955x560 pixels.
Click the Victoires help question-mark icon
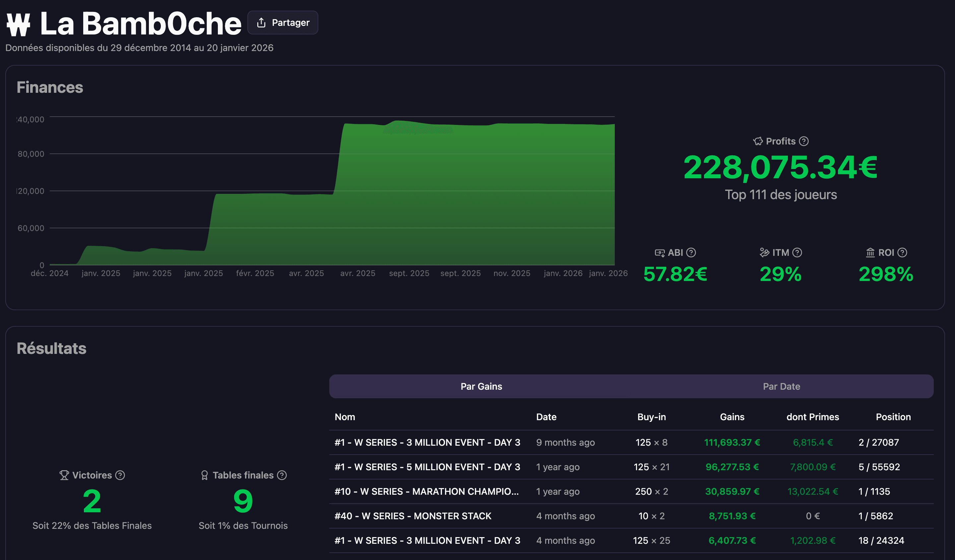tap(120, 475)
